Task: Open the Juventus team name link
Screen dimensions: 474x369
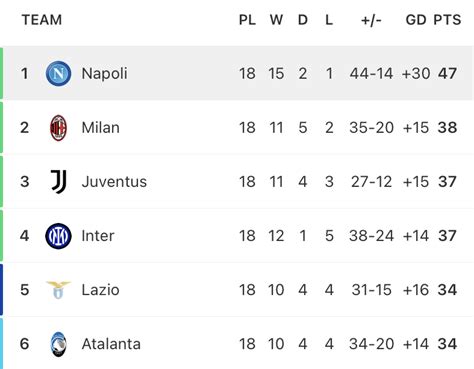Action: click(114, 182)
